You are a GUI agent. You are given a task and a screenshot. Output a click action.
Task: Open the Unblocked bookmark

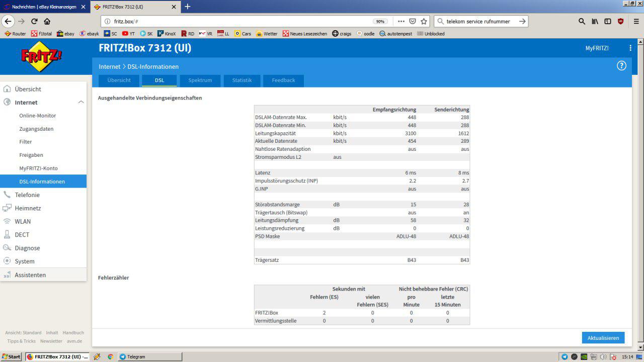coord(431,34)
